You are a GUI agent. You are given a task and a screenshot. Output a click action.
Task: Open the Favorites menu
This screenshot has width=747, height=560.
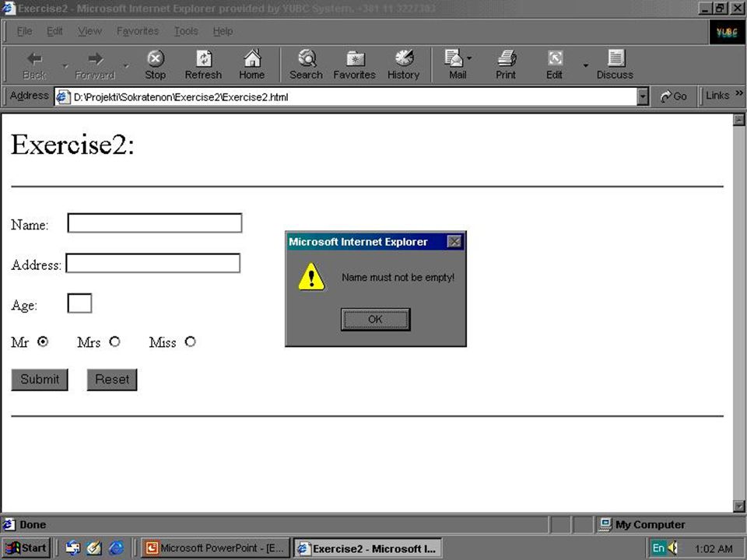click(138, 31)
